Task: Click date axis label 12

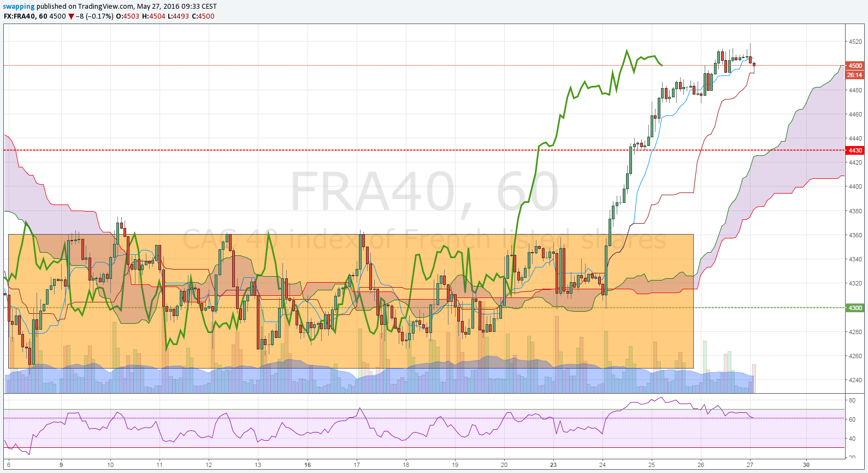Action: click(209, 465)
